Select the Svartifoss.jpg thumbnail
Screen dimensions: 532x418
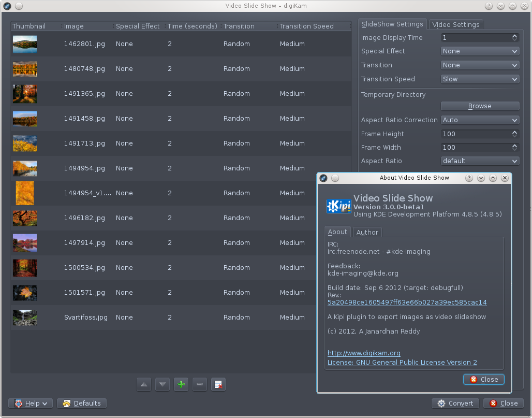(x=24, y=317)
